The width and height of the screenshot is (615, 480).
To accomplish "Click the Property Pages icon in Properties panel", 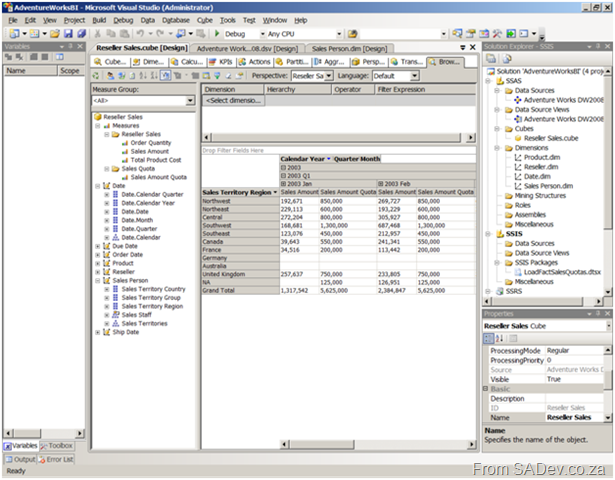I will [x=513, y=338].
